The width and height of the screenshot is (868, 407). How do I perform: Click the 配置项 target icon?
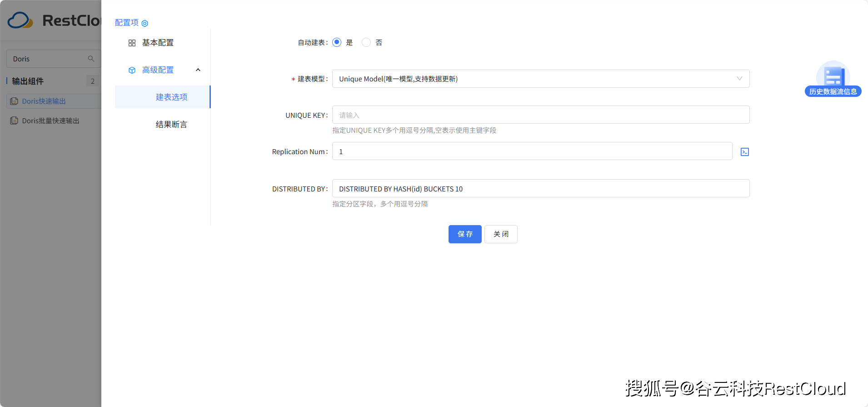[145, 23]
